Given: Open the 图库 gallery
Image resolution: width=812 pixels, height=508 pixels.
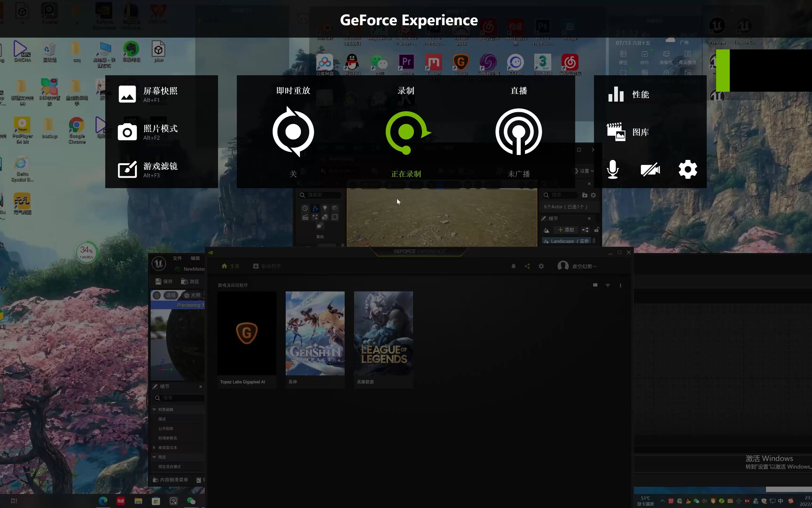Looking at the screenshot, I should (628, 132).
